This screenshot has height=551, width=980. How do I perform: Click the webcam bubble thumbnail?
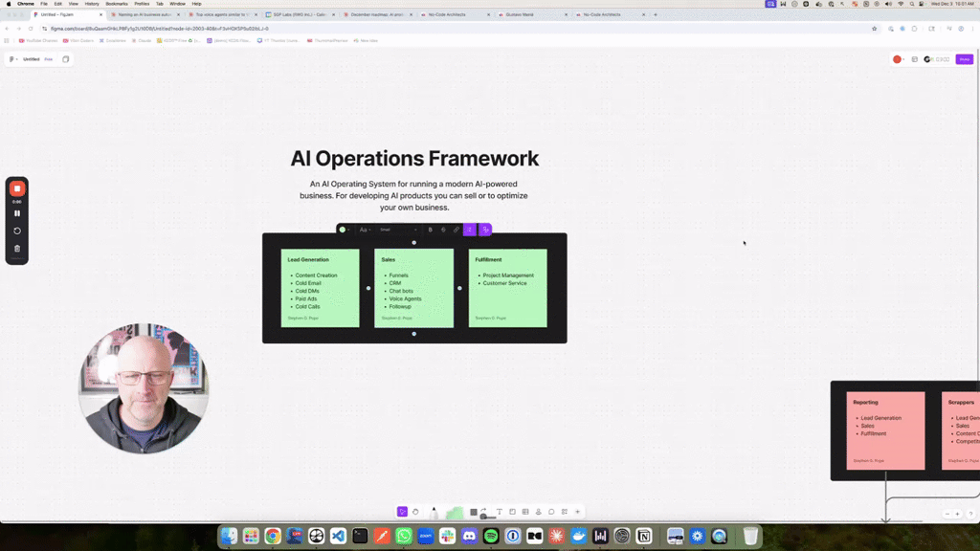click(x=144, y=388)
